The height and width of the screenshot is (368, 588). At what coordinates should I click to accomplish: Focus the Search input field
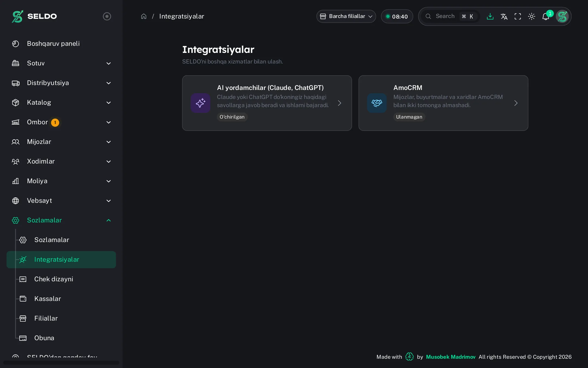451,16
